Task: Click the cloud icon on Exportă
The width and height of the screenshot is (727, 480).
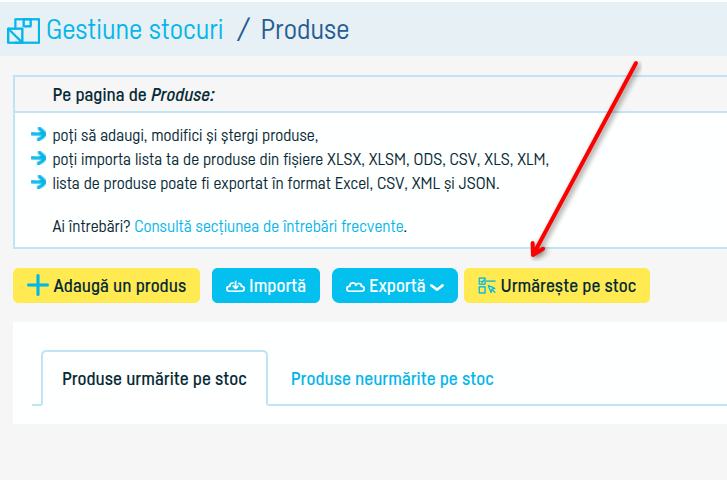Action: coord(356,287)
